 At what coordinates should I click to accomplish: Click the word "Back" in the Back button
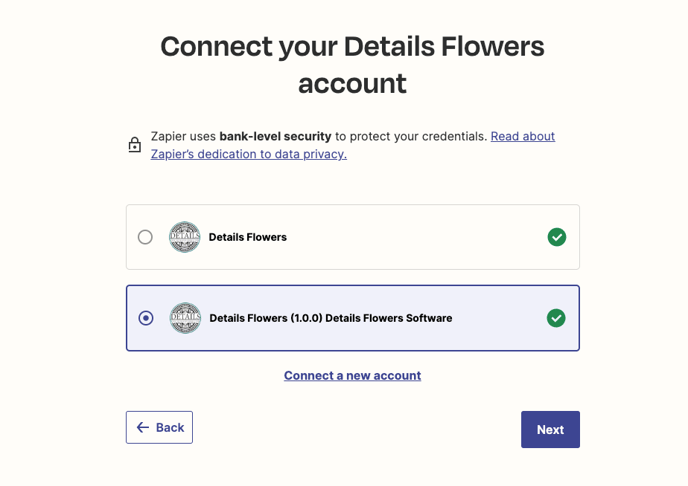(170, 427)
